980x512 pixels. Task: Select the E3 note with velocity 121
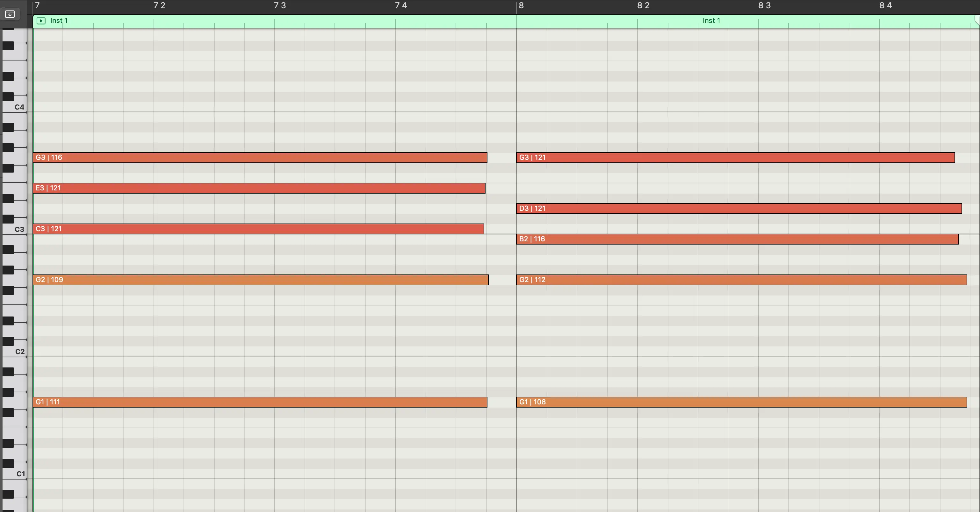[259, 188]
